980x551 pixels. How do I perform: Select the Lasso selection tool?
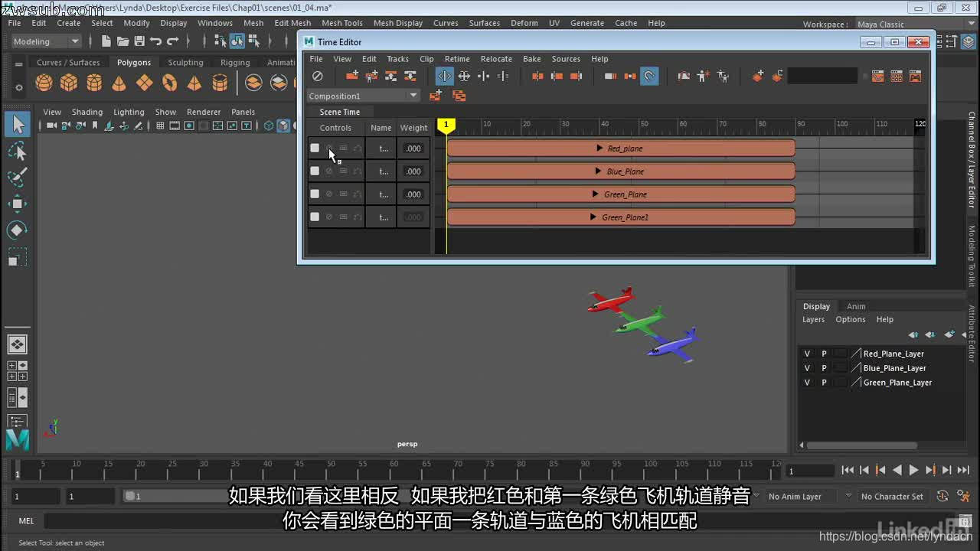(17, 152)
